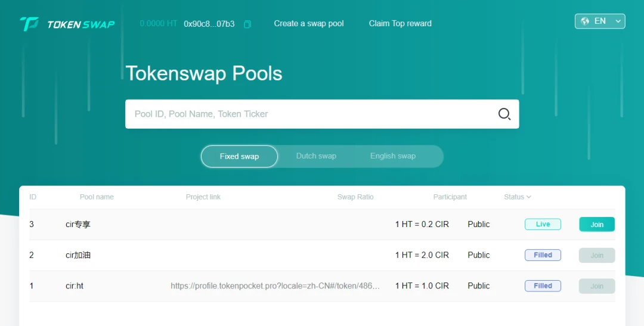This screenshot has width=644, height=326.
Task: Switch to English swap tab
Action: click(393, 156)
